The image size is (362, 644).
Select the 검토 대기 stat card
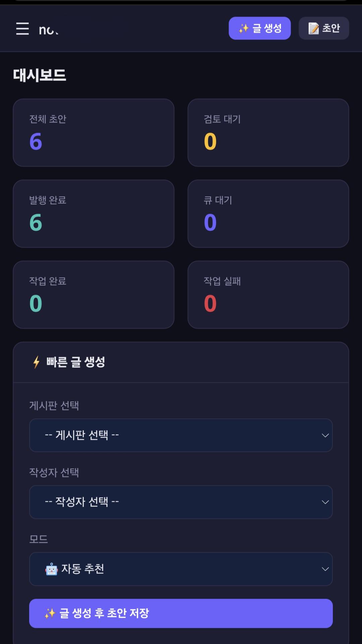268,133
